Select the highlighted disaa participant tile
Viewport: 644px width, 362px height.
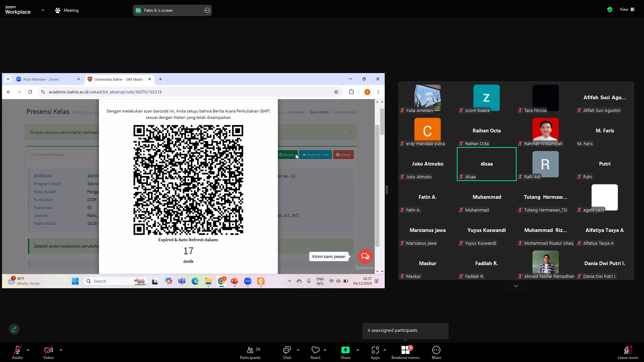(487, 164)
